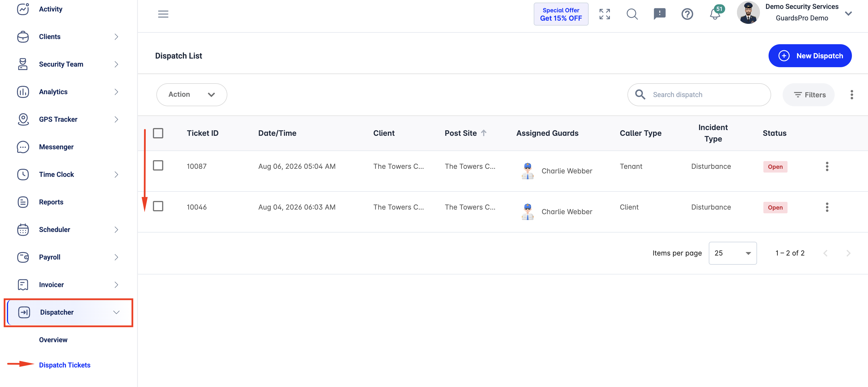
Task: Open the help question mark icon
Action: tap(687, 14)
